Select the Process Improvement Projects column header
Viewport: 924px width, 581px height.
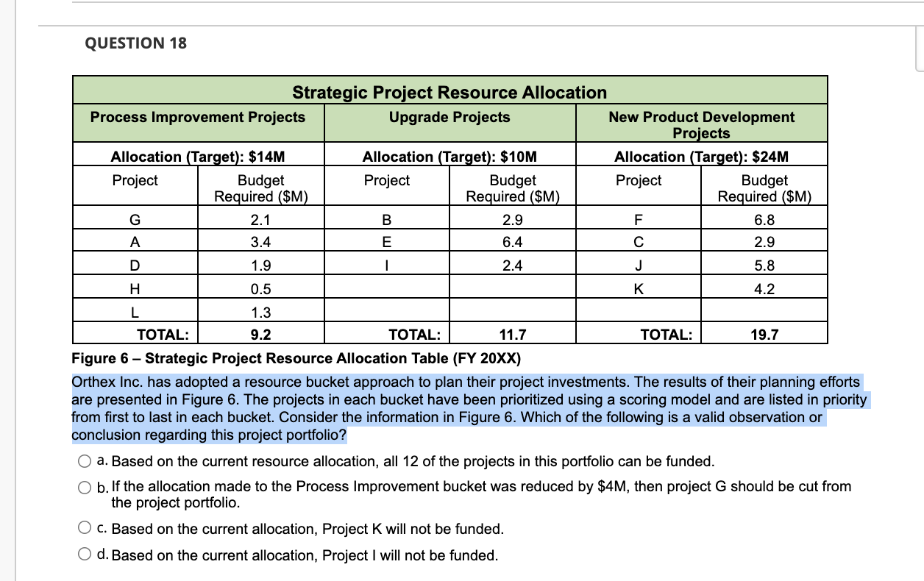(198, 118)
